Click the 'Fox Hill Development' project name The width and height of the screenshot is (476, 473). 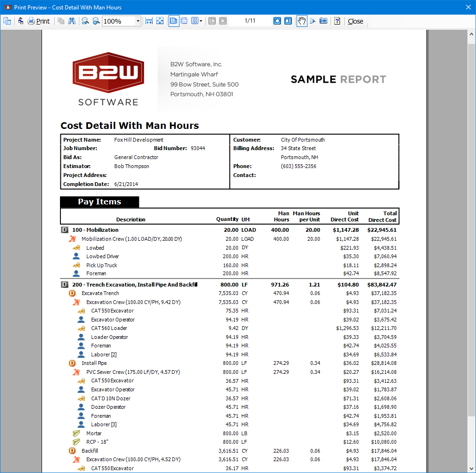(x=139, y=140)
